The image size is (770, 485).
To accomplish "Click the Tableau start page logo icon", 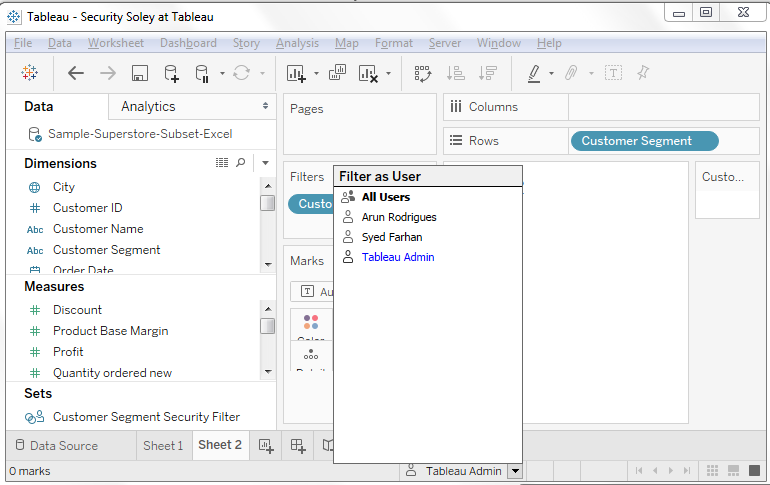I will pyautogui.click(x=29, y=73).
